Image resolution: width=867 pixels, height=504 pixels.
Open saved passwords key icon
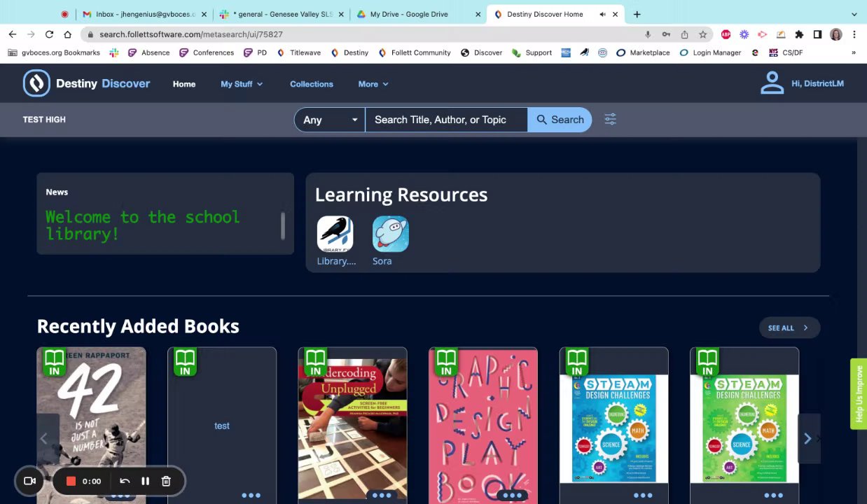pos(666,34)
